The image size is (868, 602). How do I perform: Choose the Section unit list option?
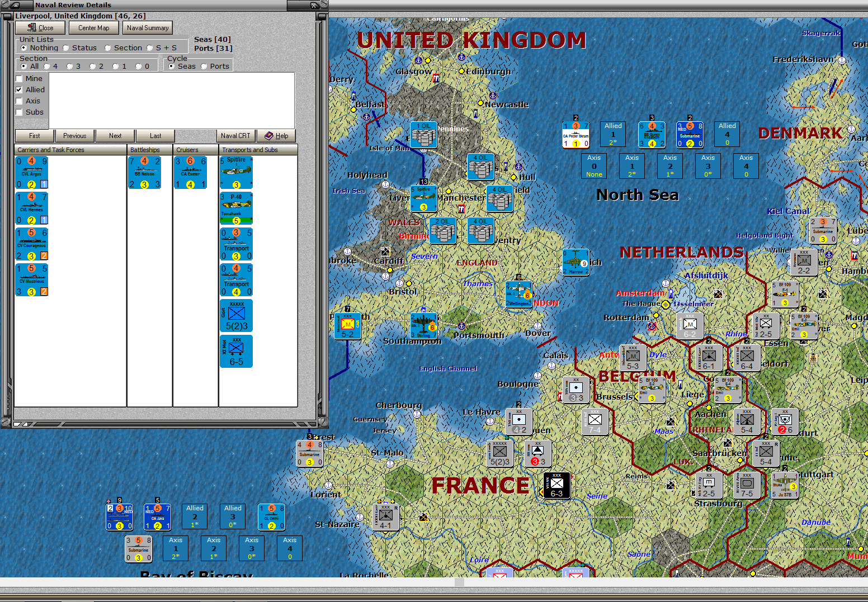click(x=124, y=48)
